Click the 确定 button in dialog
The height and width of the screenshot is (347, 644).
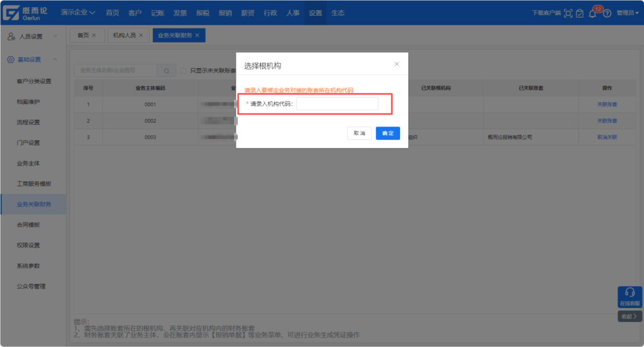pos(387,134)
